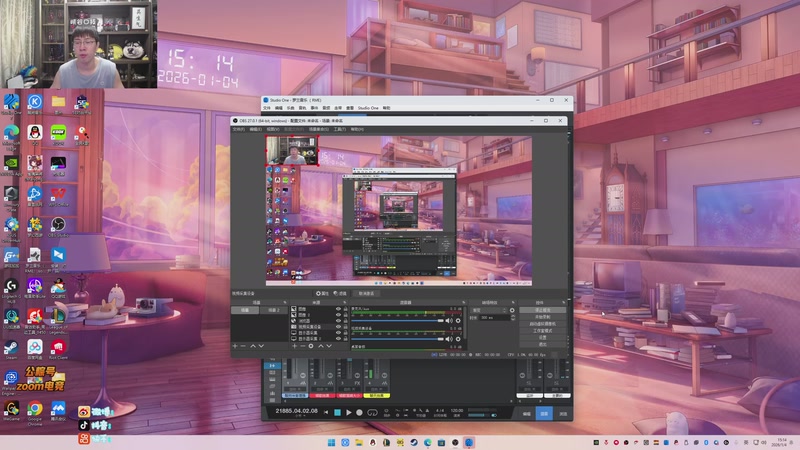Pop out the 混音器 dock panel
This screenshot has height=450, width=800.
pyautogui.click(x=464, y=302)
